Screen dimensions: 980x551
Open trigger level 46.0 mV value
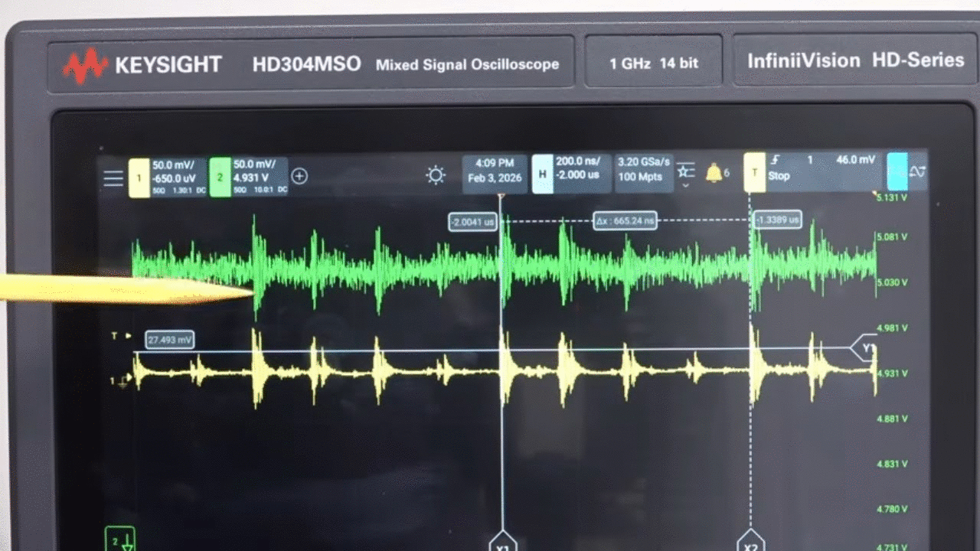pos(855,160)
